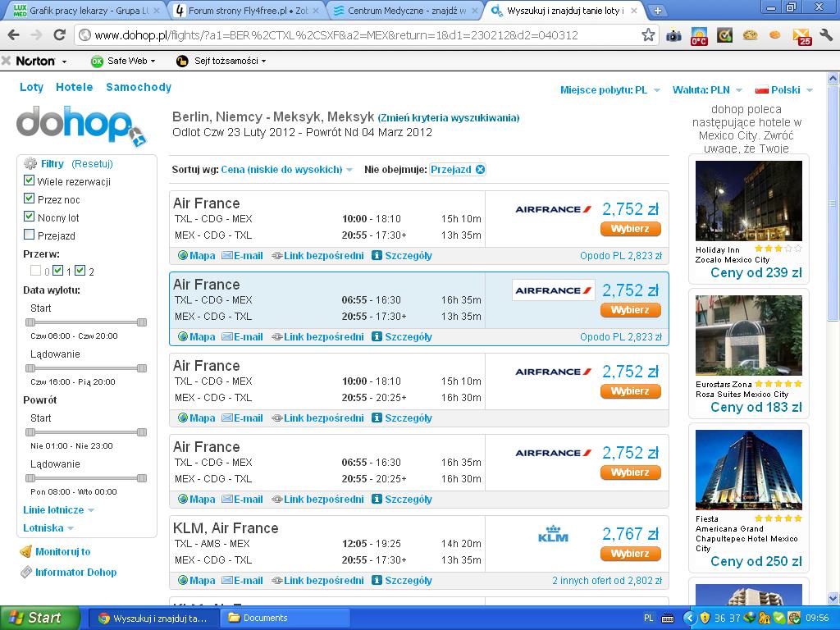Open Mapa for the KLM, Air France result
Viewport: 840px width, 630px height.
click(x=197, y=580)
